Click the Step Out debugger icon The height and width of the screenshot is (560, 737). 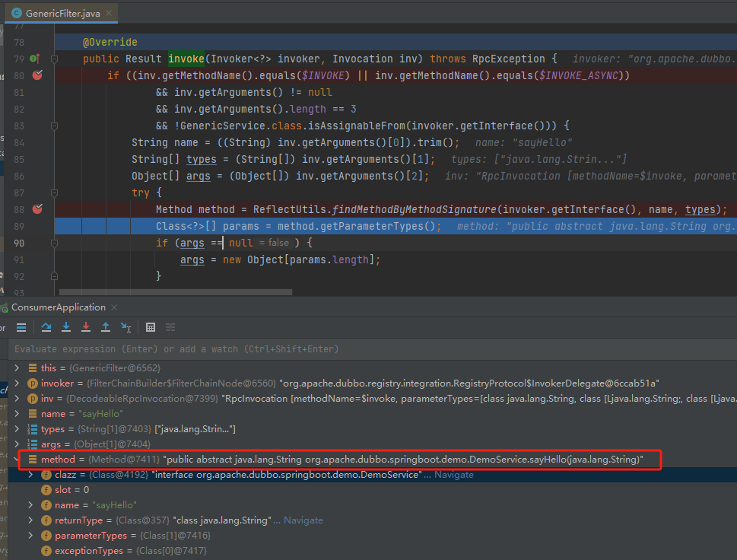[106, 327]
